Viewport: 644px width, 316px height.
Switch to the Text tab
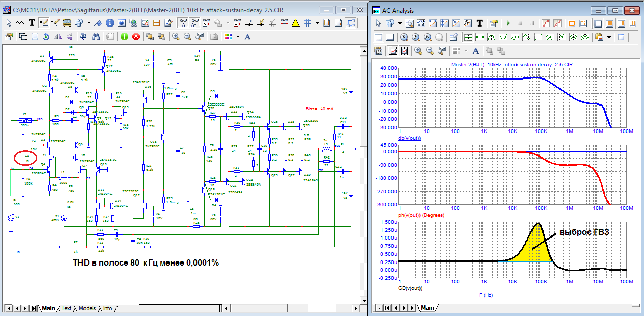pyautogui.click(x=67, y=308)
